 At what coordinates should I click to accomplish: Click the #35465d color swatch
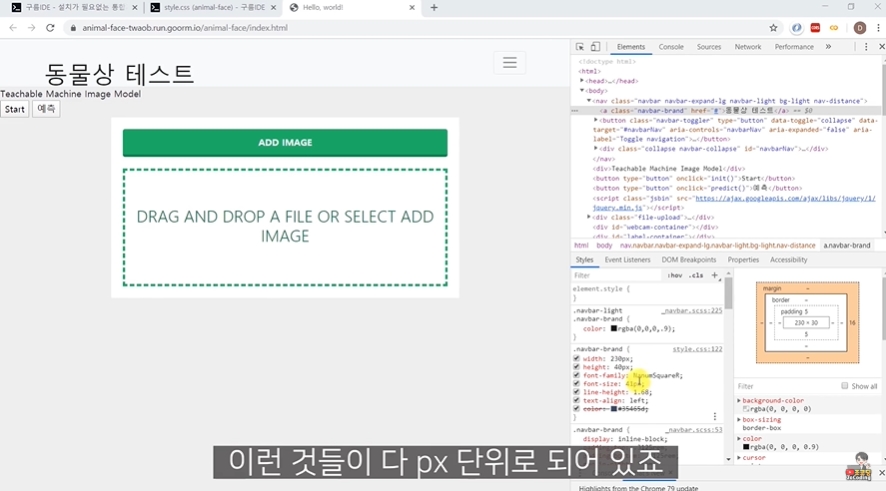[x=614, y=409]
